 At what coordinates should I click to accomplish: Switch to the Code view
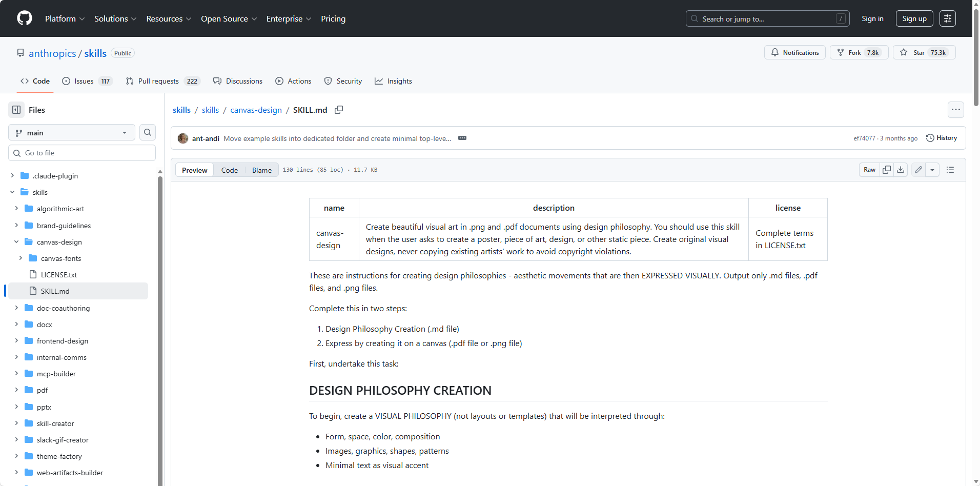point(229,170)
